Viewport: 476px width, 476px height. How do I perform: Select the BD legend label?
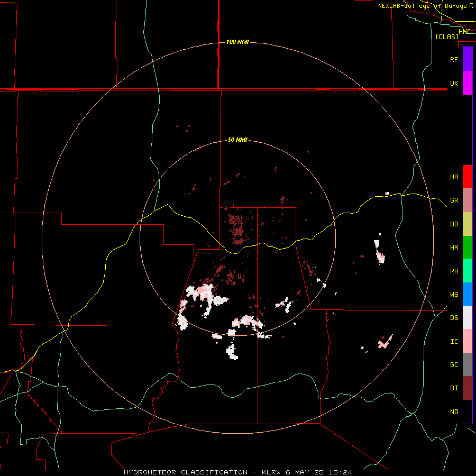pyautogui.click(x=454, y=224)
